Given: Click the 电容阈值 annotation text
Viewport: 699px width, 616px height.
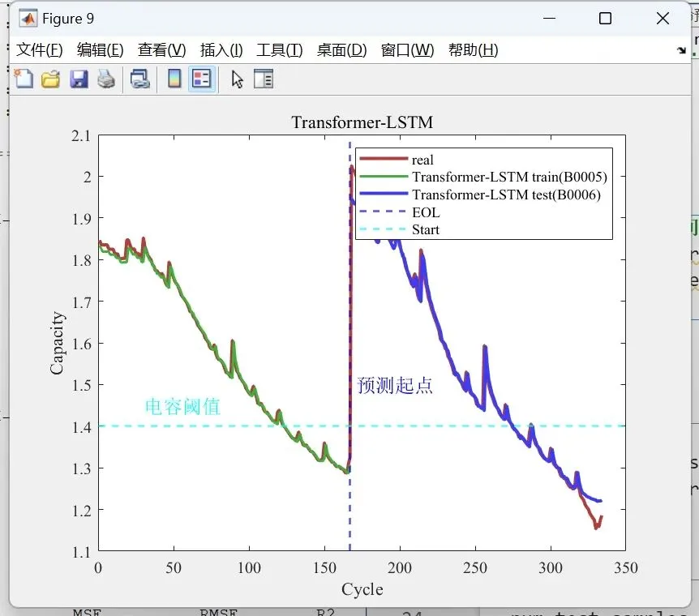Looking at the screenshot, I should coord(182,407).
